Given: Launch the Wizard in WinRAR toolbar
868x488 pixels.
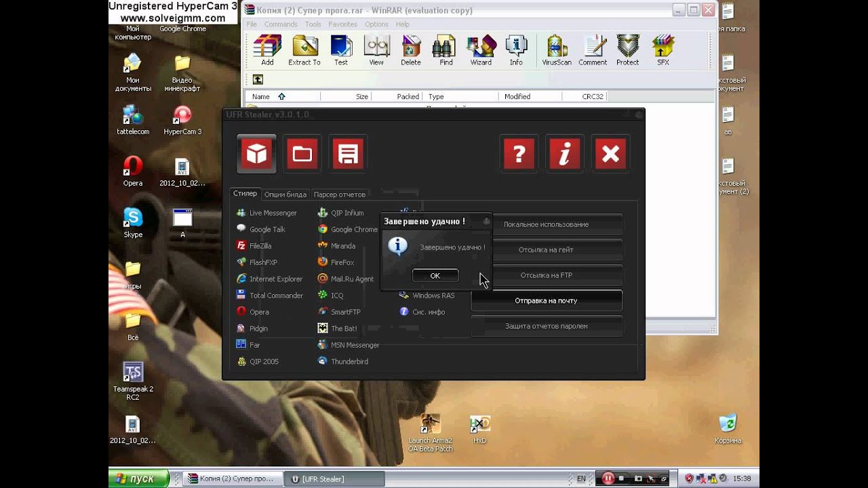Looking at the screenshot, I should [x=481, y=51].
